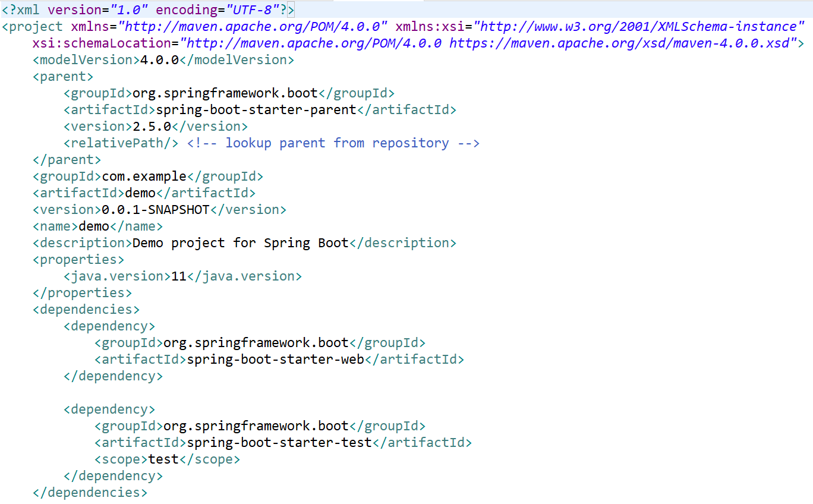The height and width of the screenshot is (504, 813).
Task: Click the scope value test
Action: (163, 459)
